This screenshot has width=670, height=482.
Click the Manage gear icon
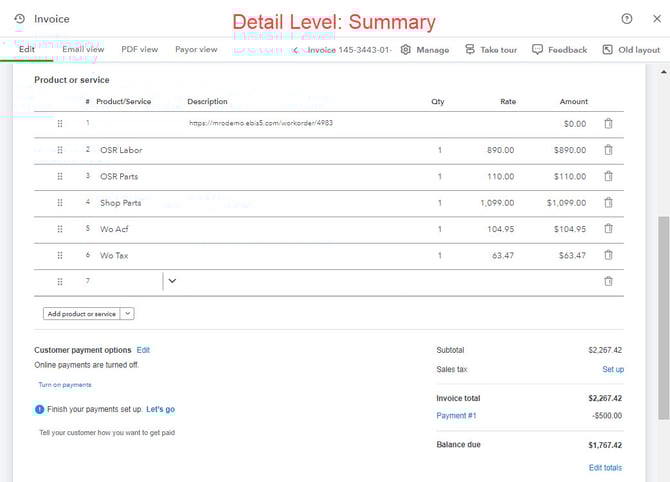pos(406,50)
